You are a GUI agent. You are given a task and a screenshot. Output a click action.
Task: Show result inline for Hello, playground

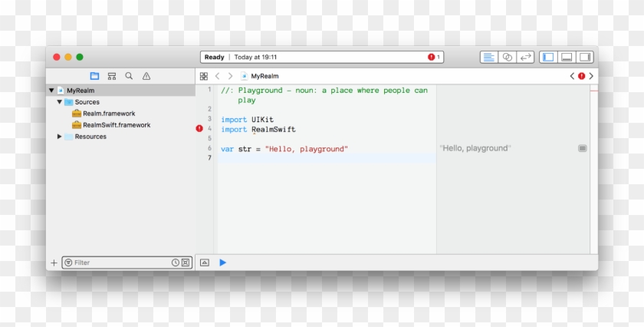583,148
